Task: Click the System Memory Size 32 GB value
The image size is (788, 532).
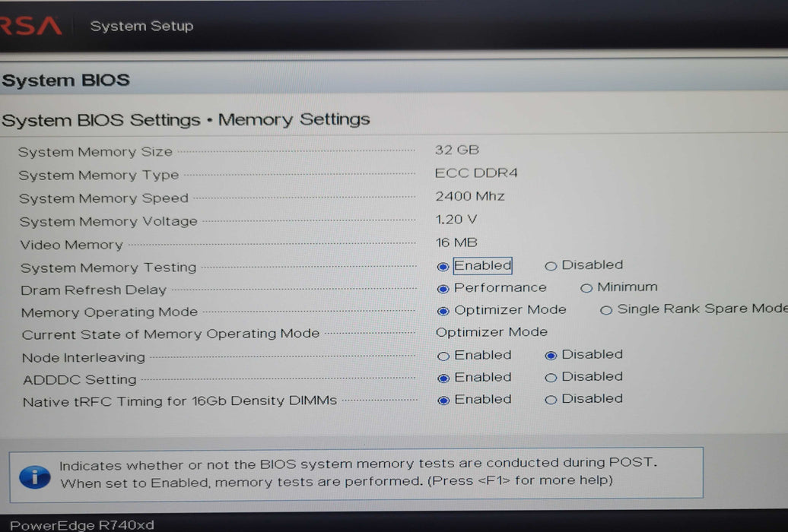Action: [456, 150]
